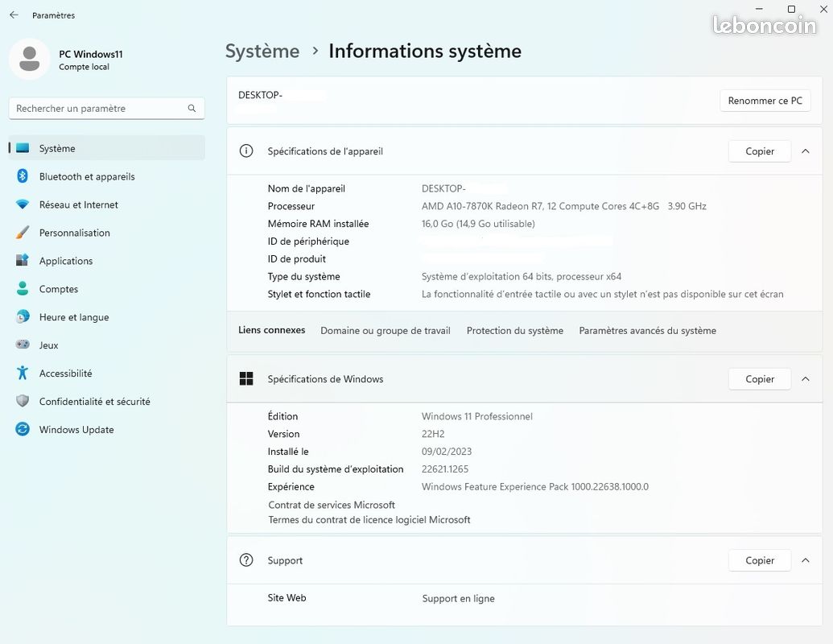833x644 pixels.
Task: Collapse the Spécifications de l'appareil section chevron
Action: (x=806, y=151)
